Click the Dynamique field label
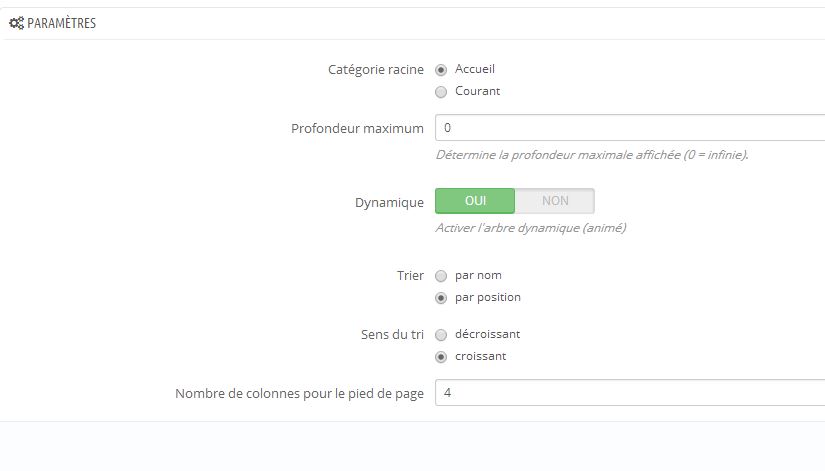This screenshot has height=471, width=825. point(389,203)
